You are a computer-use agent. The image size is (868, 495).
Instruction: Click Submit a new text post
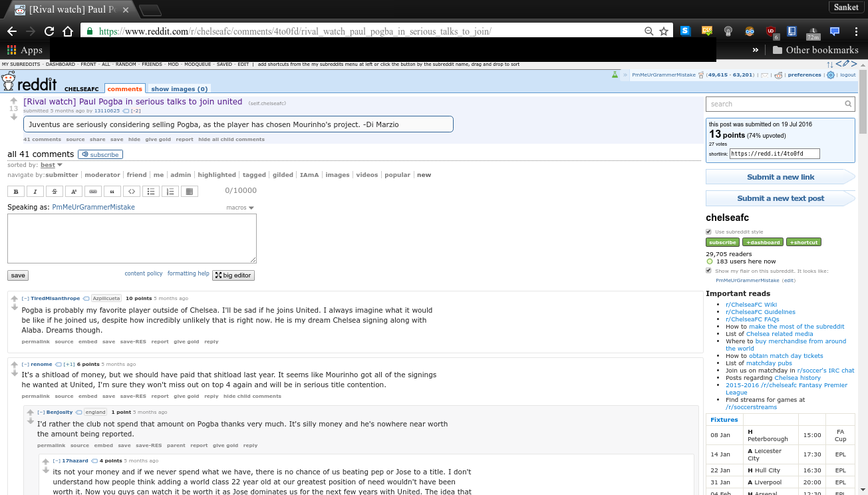click(x=780, y=198)
